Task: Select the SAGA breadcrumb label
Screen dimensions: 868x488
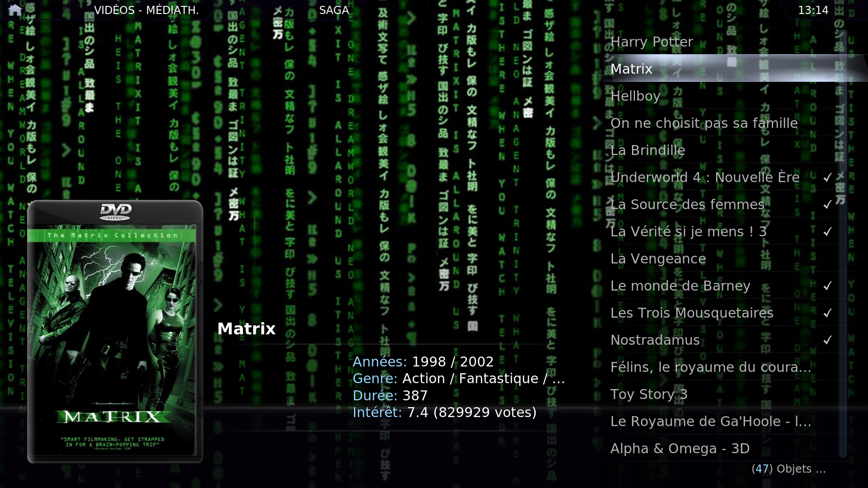Action: pyautogui.click(x=334, y=10)
